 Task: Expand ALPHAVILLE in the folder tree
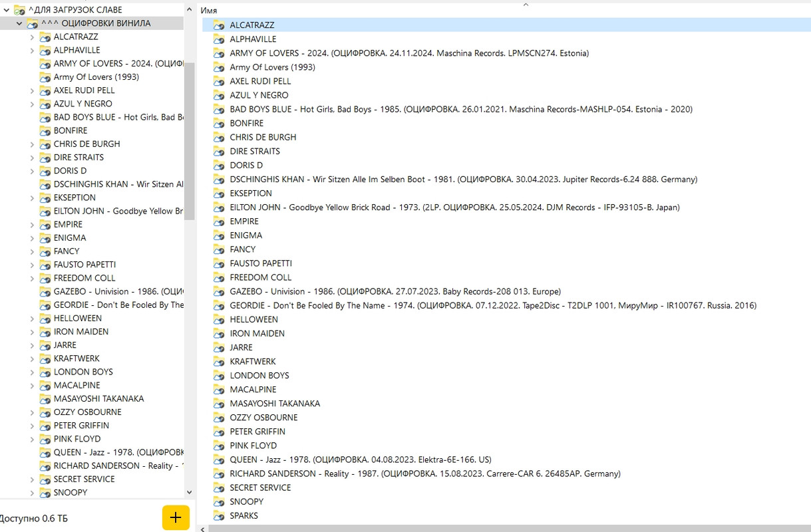click(32, 50)
